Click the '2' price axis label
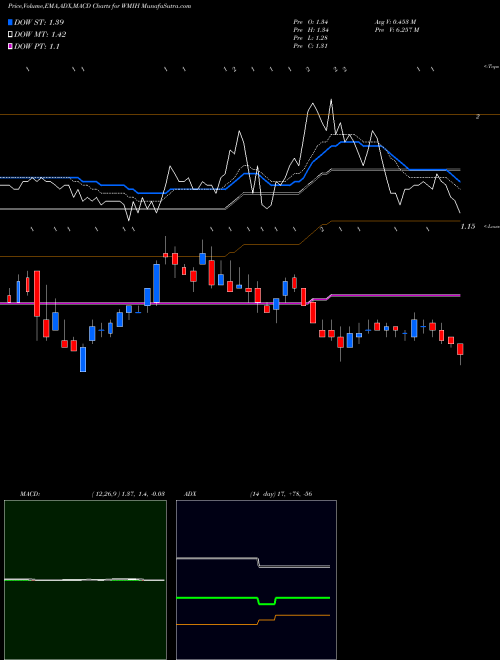The height and width of the screenshot is (660, 500). pyautogui.click(x=478, y=117)
